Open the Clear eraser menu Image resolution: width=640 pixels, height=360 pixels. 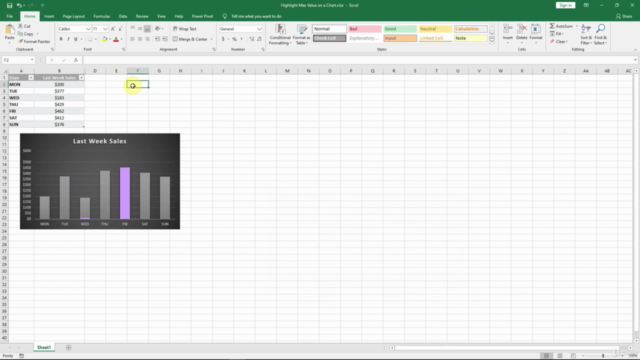tap(558, 42)
